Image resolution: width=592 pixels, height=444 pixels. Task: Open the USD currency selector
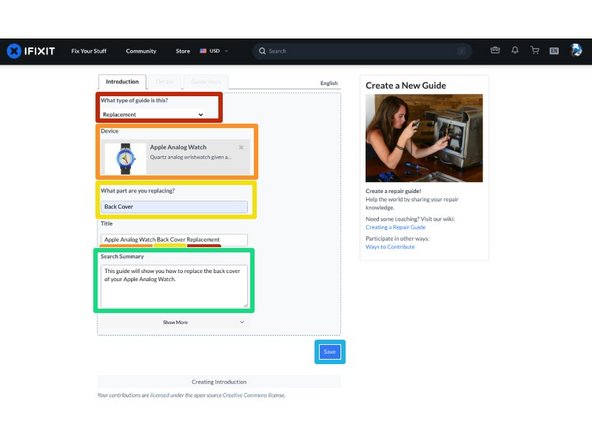coord(214,51)
